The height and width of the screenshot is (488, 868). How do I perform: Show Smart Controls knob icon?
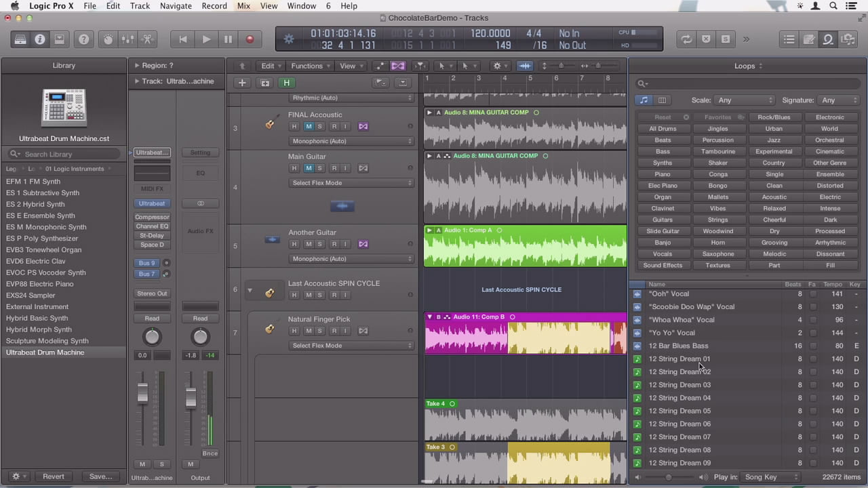pyautogui.click(x=108, y=39)
